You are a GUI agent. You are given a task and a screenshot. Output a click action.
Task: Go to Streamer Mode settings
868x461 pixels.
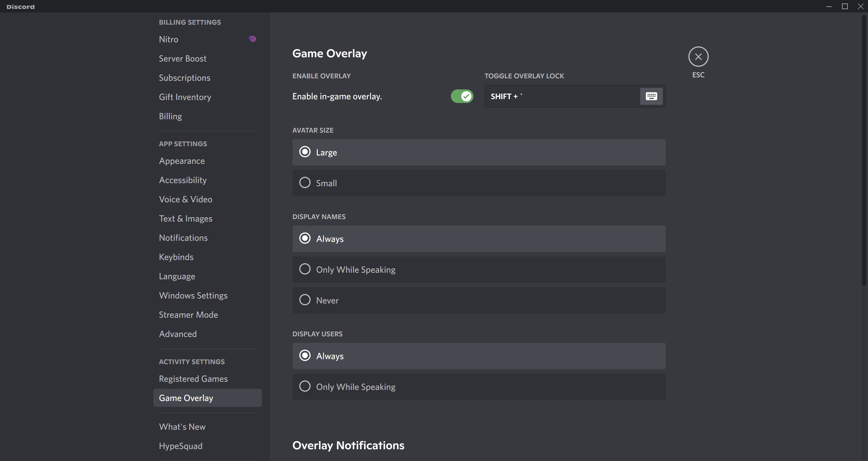click(188, 315)
